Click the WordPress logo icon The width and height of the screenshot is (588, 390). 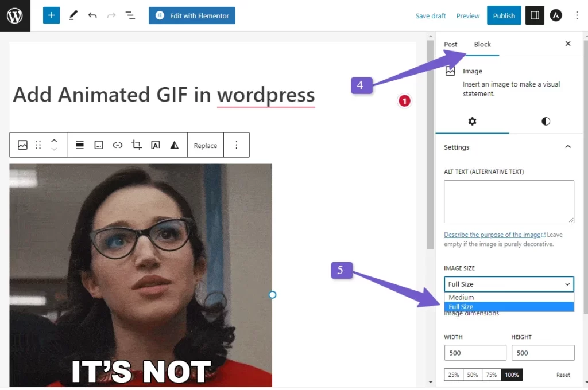15,15
